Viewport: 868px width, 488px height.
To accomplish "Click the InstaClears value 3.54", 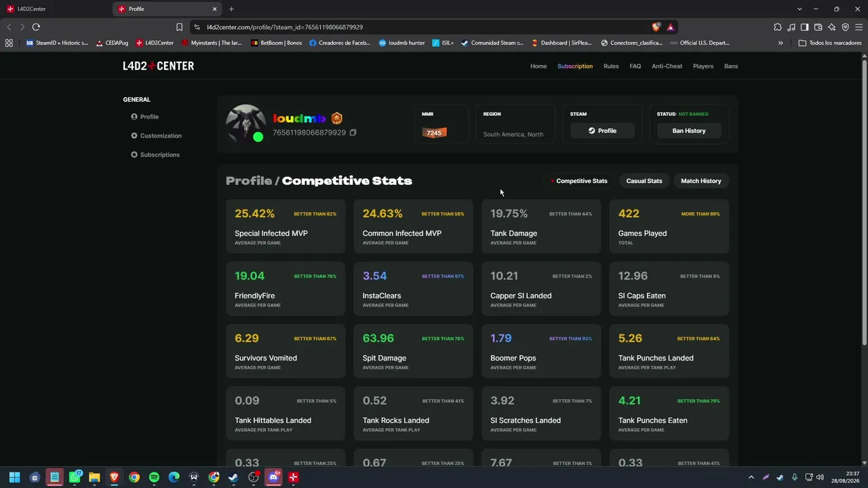I will click(374, 276).
